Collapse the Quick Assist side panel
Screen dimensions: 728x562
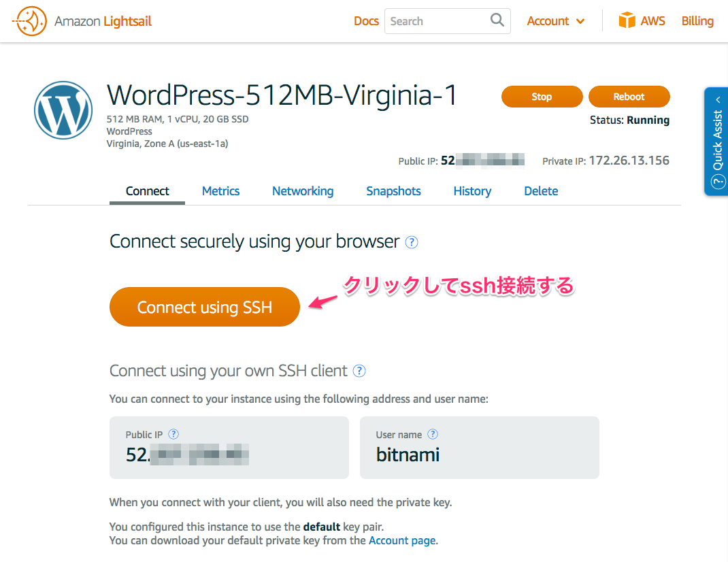(718, 99)
